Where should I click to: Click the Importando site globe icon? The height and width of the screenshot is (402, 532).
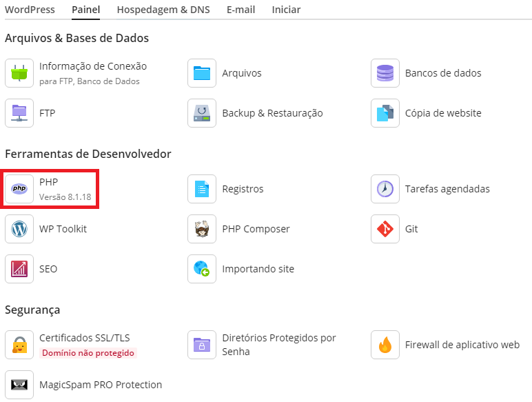pyautogui.click(x=202, y=269)
